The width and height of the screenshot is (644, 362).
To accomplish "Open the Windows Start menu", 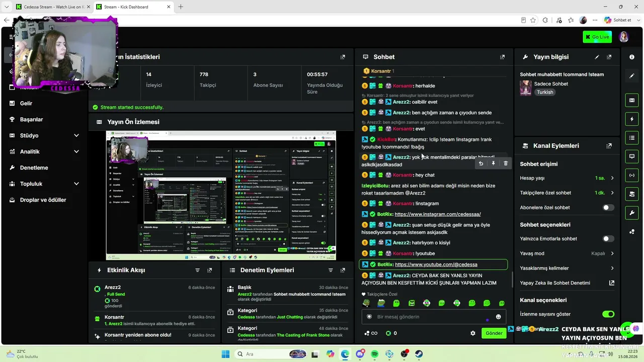I will (x=225, y=354).
